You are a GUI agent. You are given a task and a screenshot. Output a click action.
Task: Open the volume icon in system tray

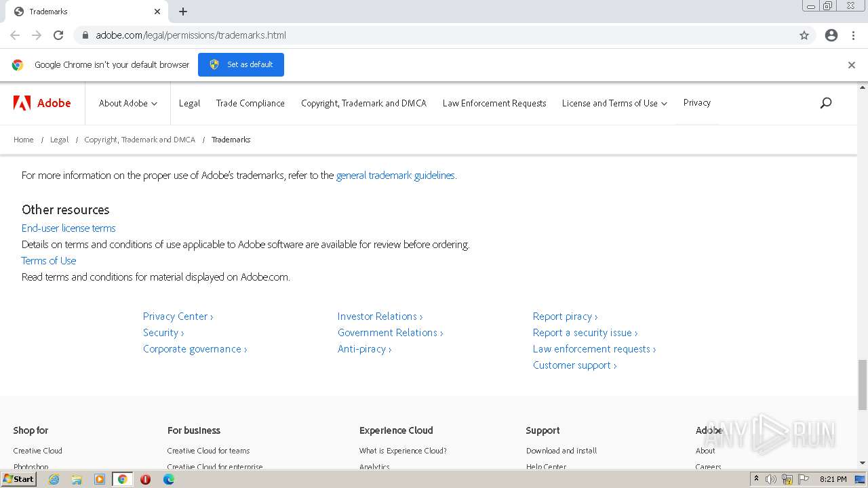pyautogui.click(x=771, y=479)
